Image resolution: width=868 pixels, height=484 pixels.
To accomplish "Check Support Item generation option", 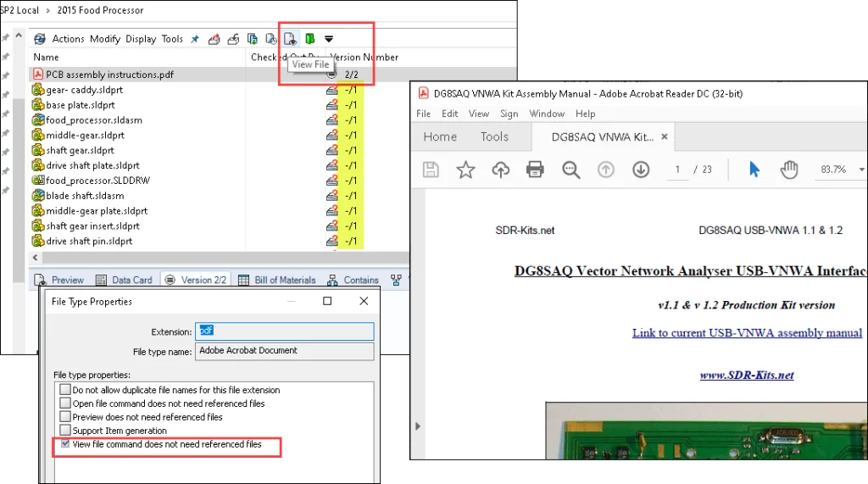I will tap(64, 431).
